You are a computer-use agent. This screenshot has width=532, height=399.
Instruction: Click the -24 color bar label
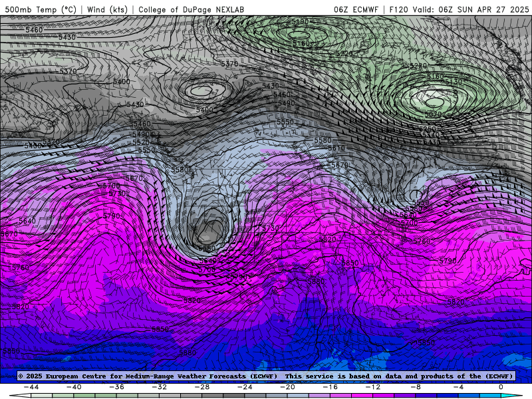245,387
